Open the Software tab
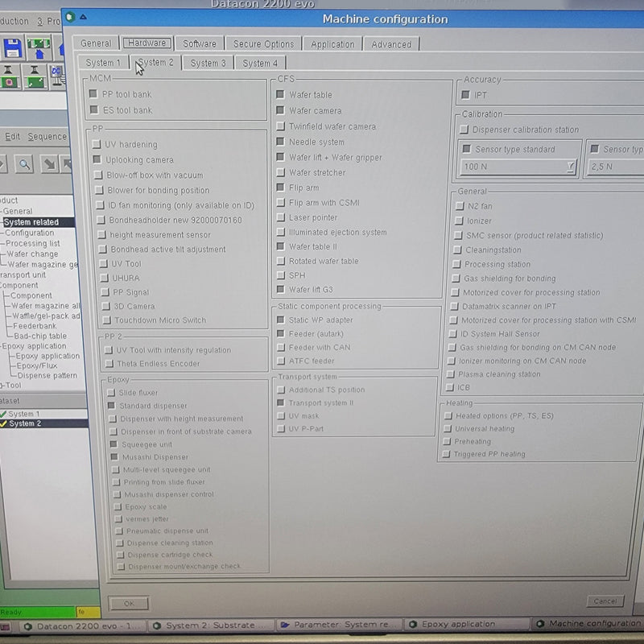Image resolution: width=644 pixels, height=644 pixels. coord(200,43)
